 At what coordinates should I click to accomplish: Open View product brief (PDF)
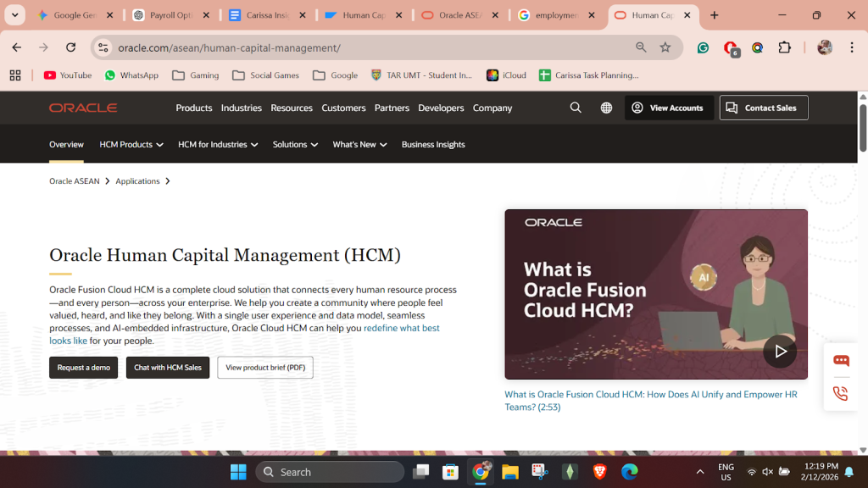tap(265, 368)
